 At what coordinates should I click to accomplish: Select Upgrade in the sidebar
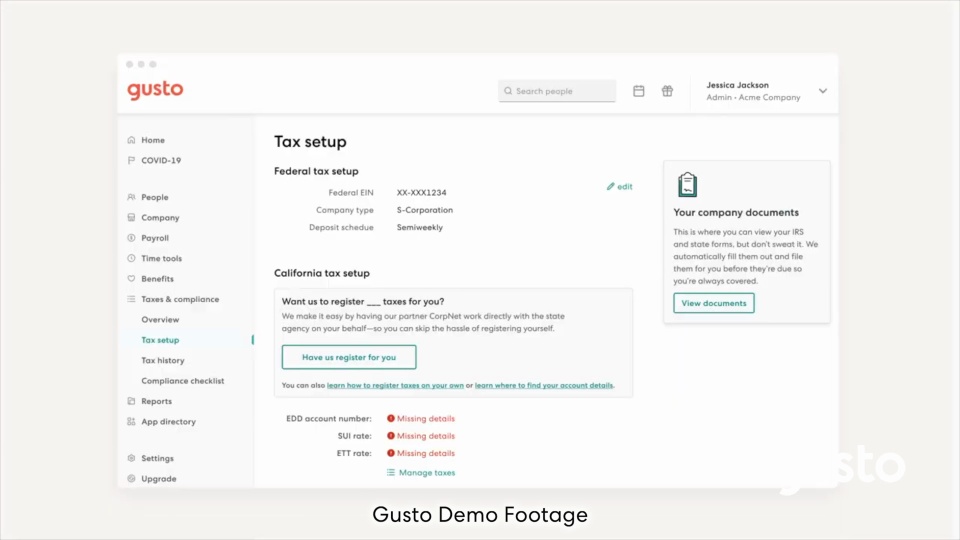click(x=159, y=479)
